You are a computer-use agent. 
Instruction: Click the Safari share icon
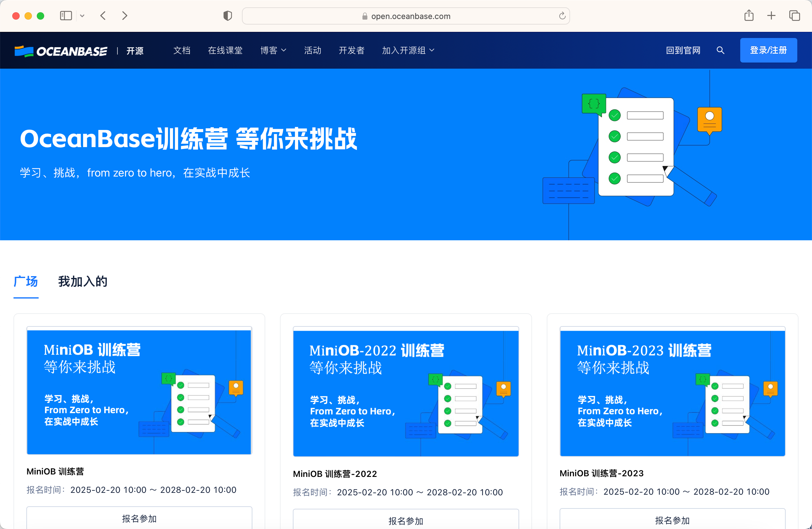(x=749, y=15)
